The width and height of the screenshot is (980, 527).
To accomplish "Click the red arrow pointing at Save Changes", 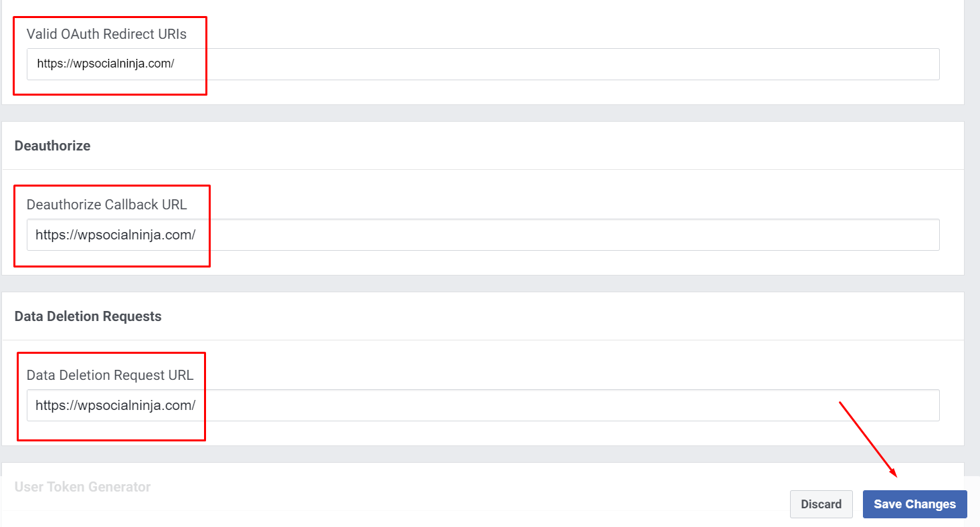I will [868, 439].
